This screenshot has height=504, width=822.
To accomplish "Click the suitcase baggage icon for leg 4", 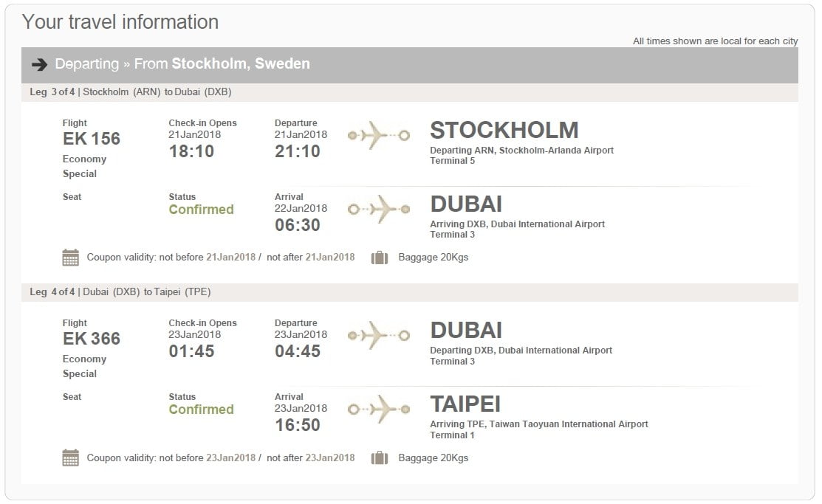I will (380, 458).
